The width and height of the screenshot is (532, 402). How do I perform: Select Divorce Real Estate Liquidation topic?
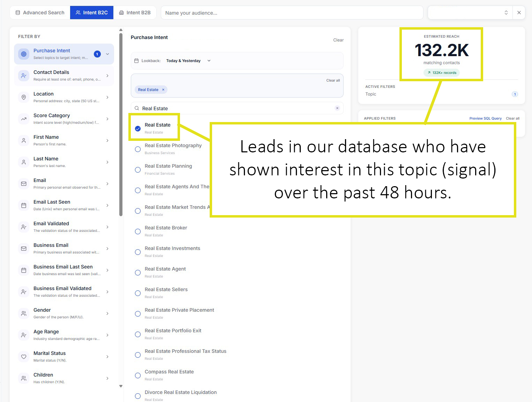click(138, 396)
